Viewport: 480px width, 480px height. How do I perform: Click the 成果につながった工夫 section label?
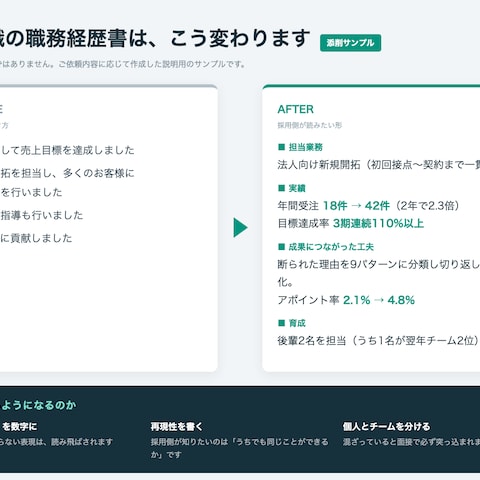point(331,247)
